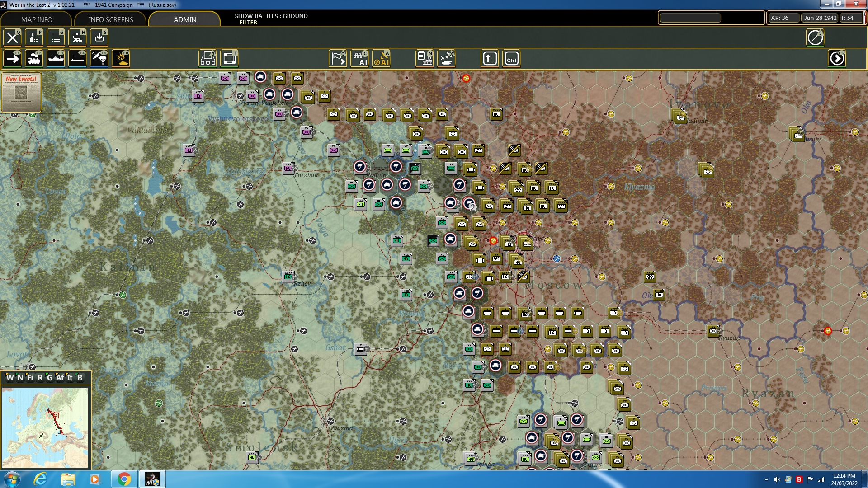Open File Explorer from taskbar
This screenshot has height=488, width=868.
[x=68, y=479]
